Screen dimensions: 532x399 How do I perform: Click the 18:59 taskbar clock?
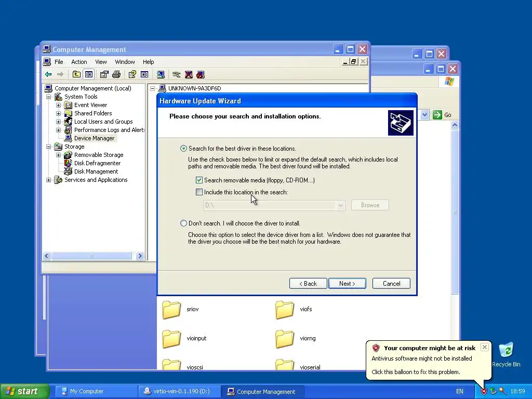coord(518,392)
